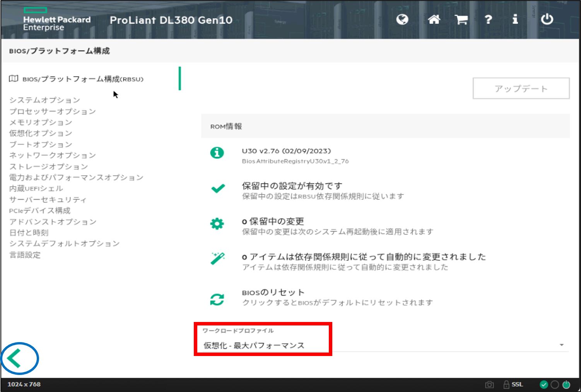581x392 pixels.
Task: Open 仮想化オプション menu
Action: click(x=41, y=133)
